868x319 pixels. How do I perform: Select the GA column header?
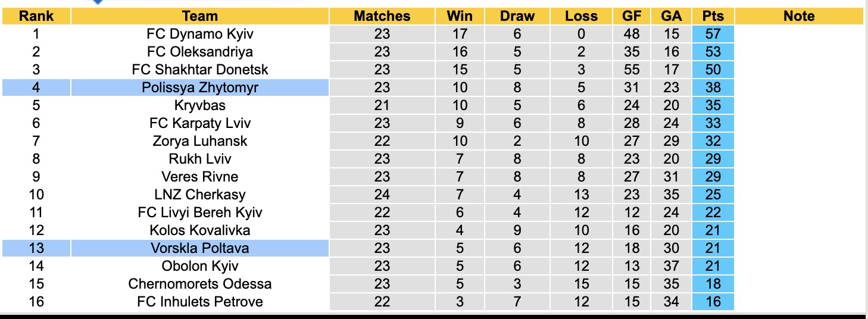coord(672,16)
